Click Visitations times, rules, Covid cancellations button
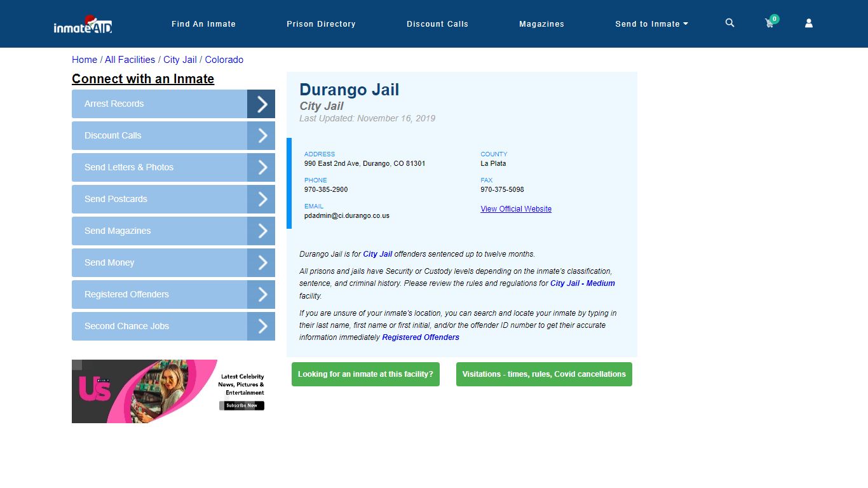 tap(544, 374)
